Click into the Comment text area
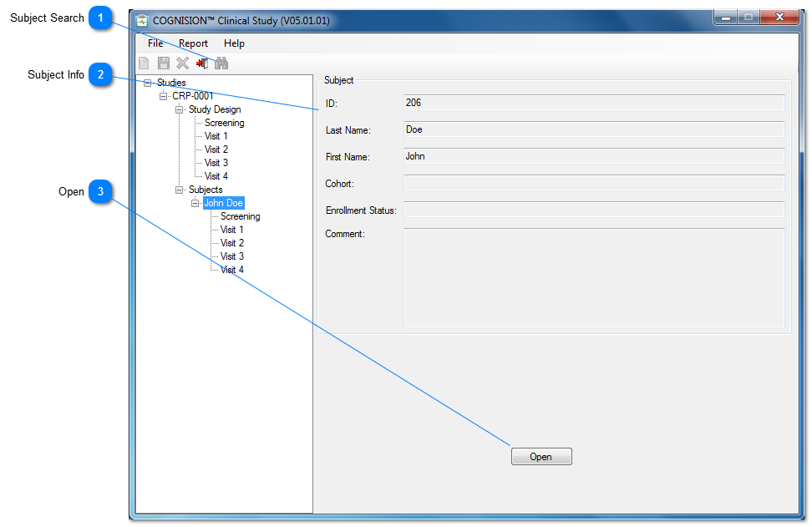Image resolution: width=812 pixels, height=527 pixels. click(x=593, y=277)
